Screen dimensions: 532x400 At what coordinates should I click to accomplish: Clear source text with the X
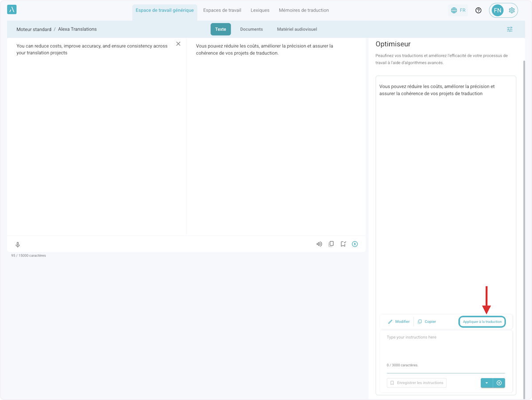(x=178, y=43)
